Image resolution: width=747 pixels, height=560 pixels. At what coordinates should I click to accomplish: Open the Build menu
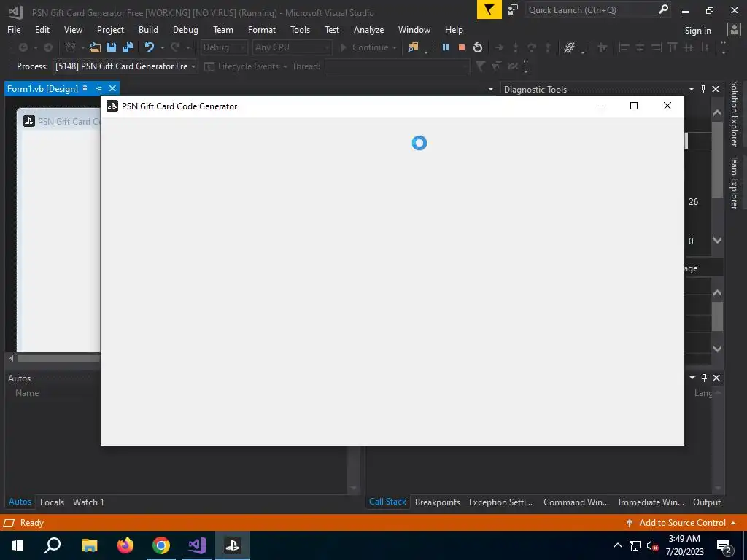148,29
